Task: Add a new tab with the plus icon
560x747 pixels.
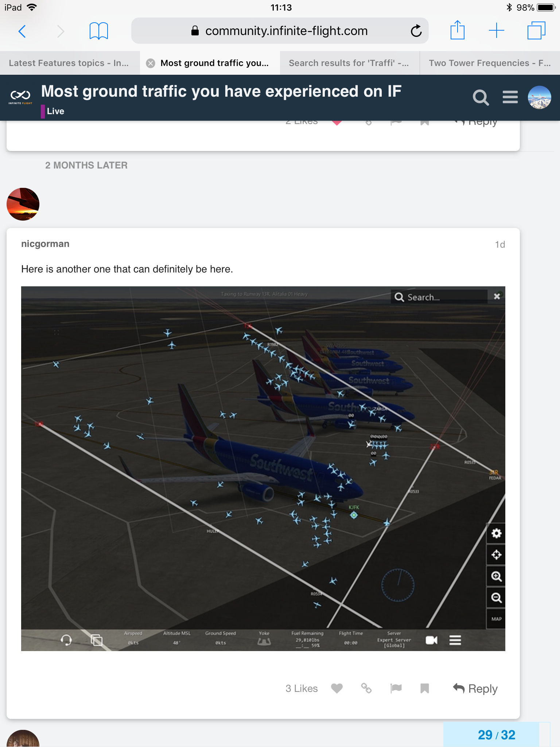Action: point(496,31)
